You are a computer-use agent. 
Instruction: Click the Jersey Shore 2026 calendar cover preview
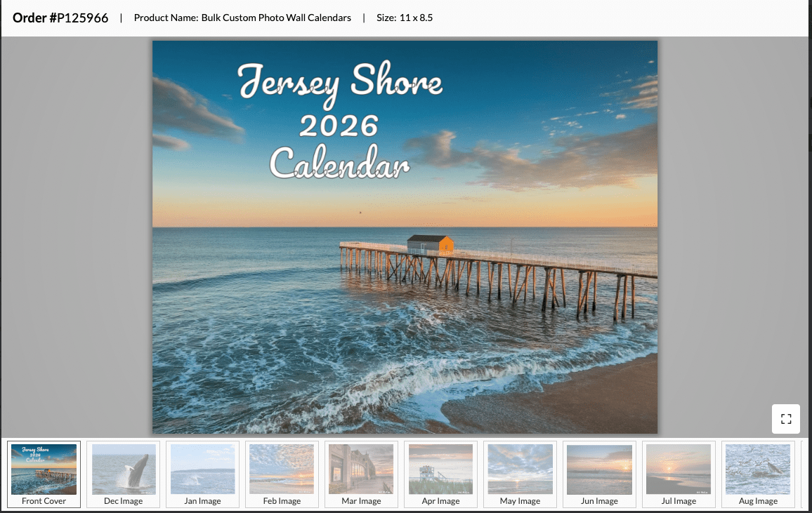click(405, 236)
